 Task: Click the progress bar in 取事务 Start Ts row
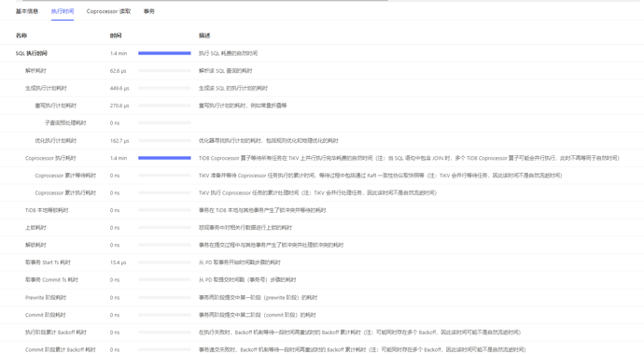point(164,262)
